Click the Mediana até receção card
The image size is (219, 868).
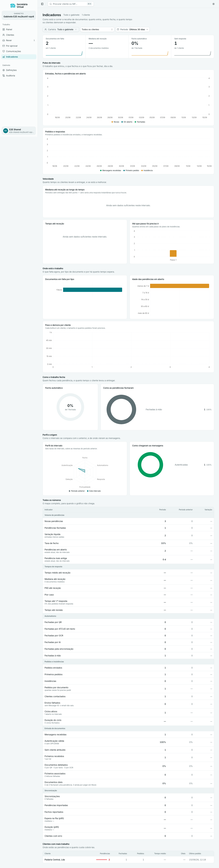tap(107, 46)
